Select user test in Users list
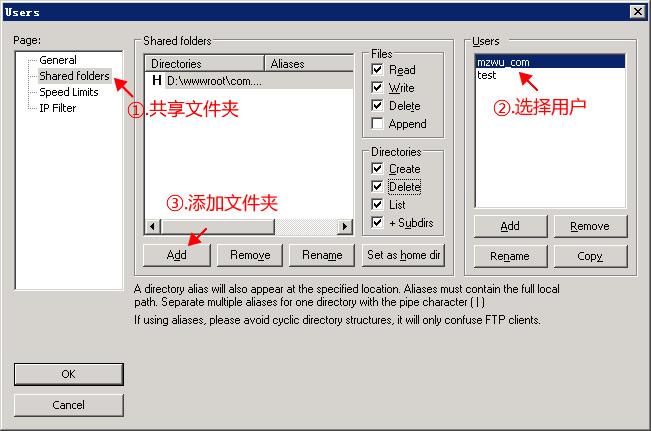The image size is (651, 431). pyautogui.click(x=550, y=75)
